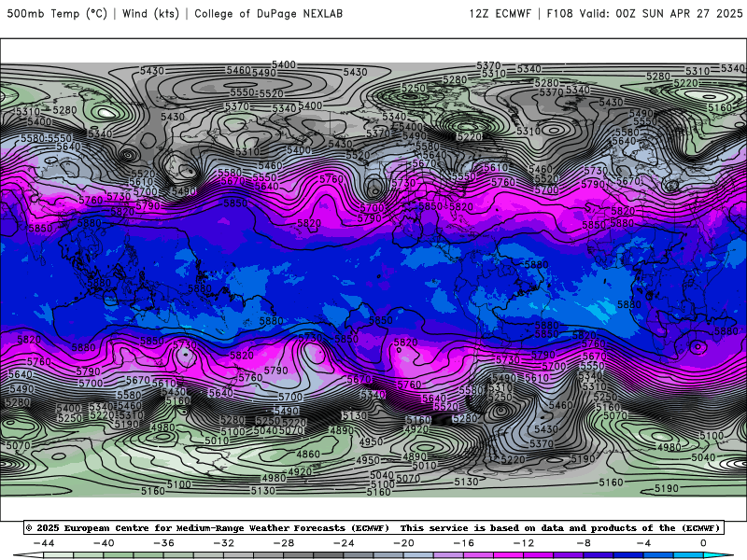The width and height of the screenshot is (747, 560).
Task: Click the "4860" contour height label
Action: 308,454
